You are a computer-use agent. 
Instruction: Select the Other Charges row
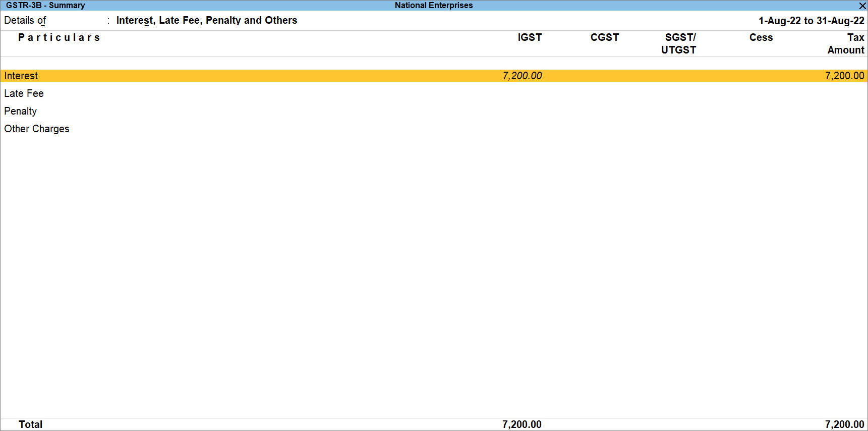434,129
